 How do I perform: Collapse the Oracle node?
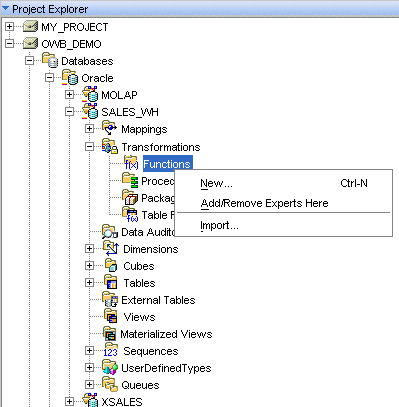[50, 77]
